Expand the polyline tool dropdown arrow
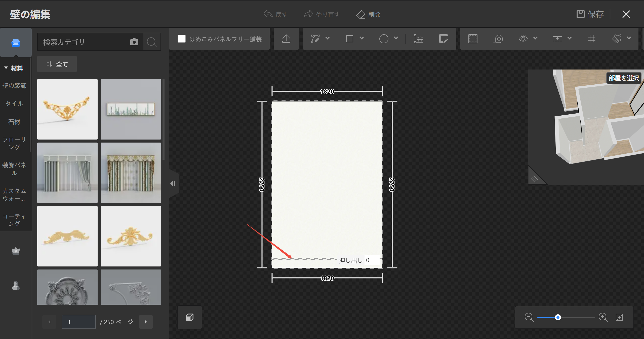Viewport: 644px width, 339px height. click(327, 38)
